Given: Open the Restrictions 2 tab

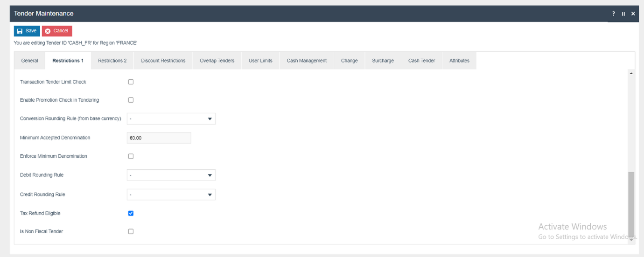Looking at the screenshot, I should (x=112, y=61).
